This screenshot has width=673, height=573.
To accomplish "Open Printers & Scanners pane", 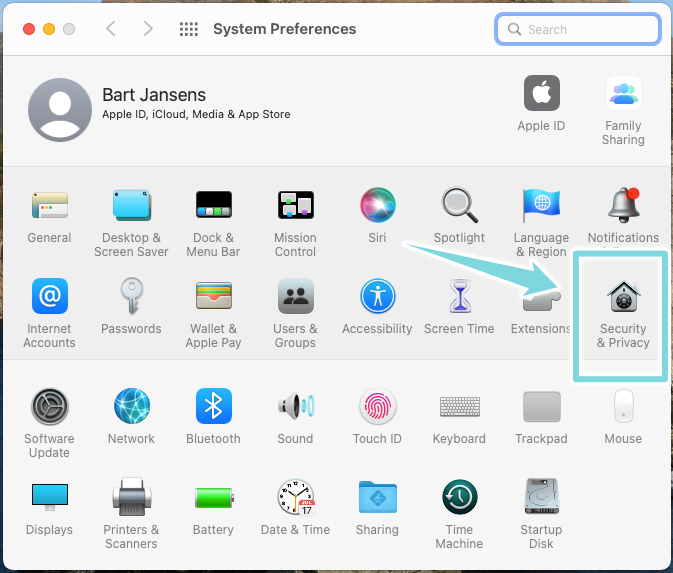I will point(132,497).
